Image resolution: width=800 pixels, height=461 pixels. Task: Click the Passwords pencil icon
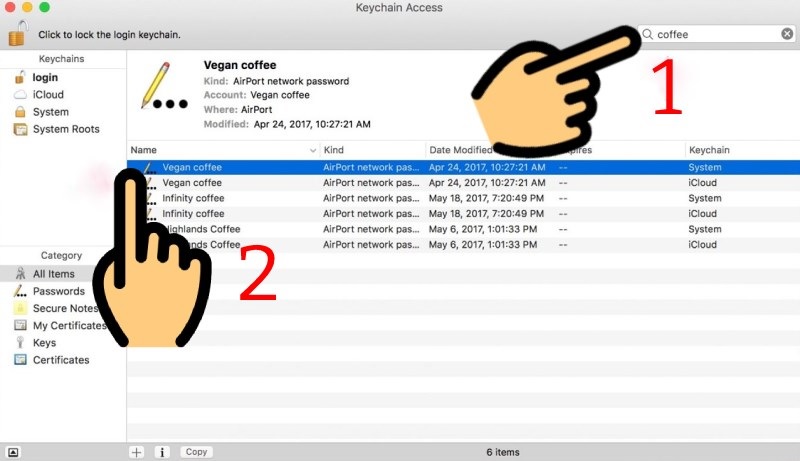[x=20, y=291]
